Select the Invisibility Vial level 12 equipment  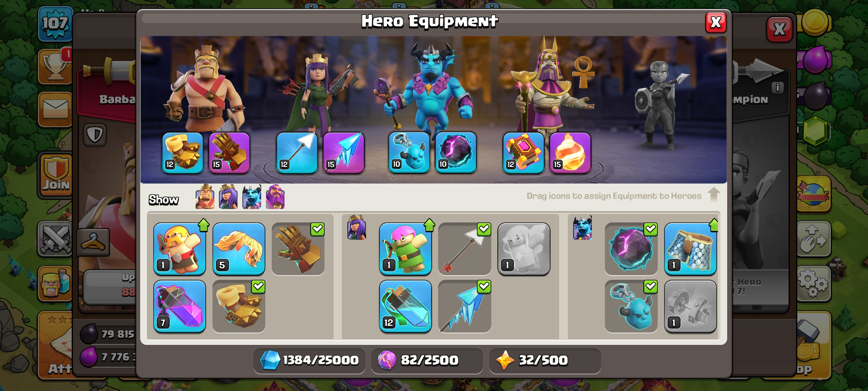(x=405, y=306)
